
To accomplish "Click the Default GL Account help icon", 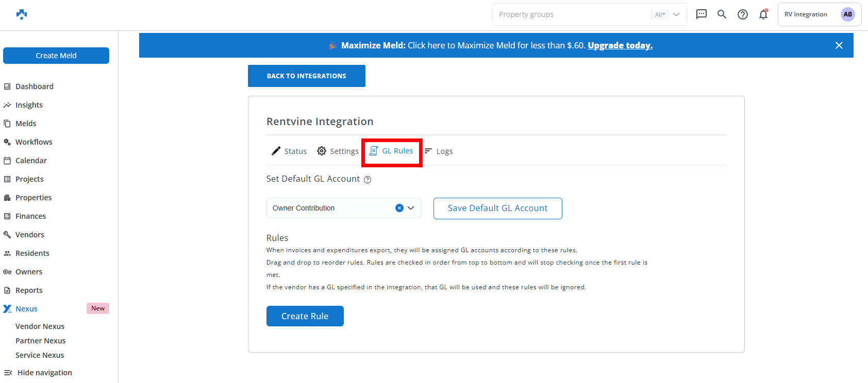I will (368, 180).
